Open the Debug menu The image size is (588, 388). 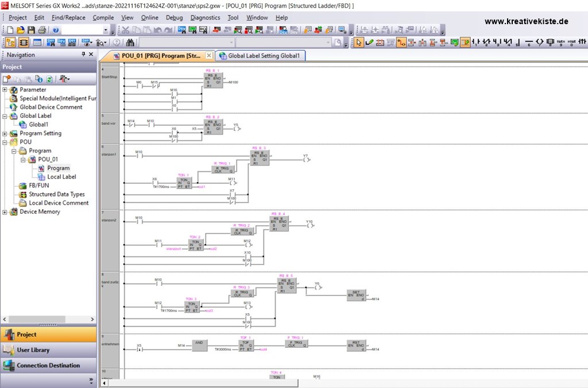point(175,17)
